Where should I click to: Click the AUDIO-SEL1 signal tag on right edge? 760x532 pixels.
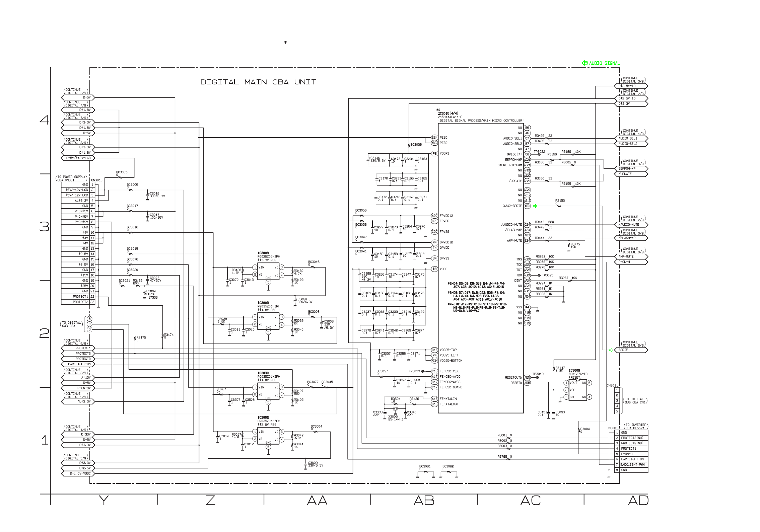pos(630,138)
